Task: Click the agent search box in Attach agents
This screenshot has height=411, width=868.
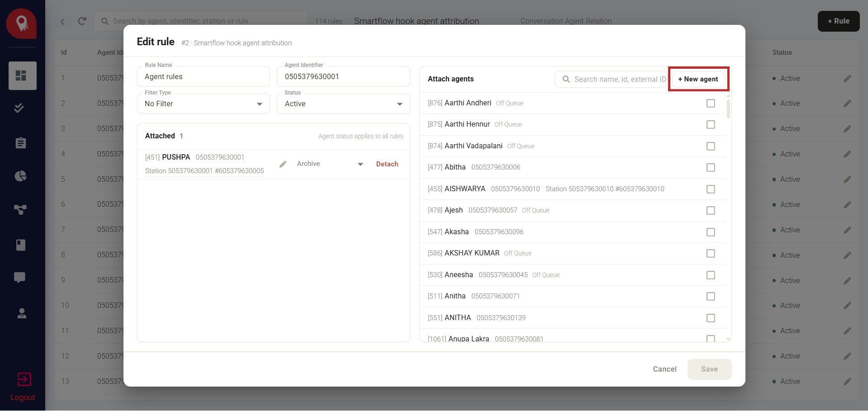Action: [x=612, y=79]
